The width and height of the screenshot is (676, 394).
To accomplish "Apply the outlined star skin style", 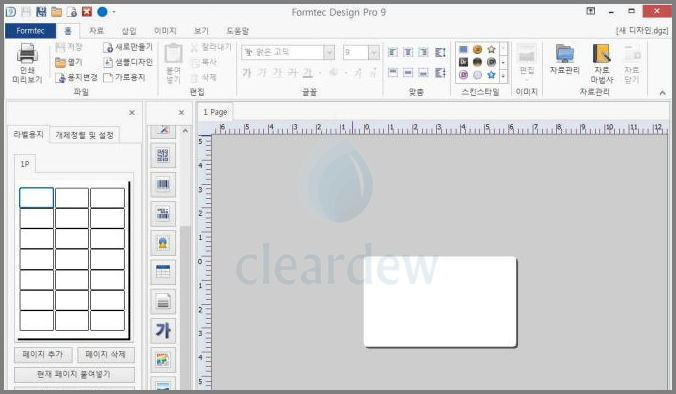I will pos(491,50).
